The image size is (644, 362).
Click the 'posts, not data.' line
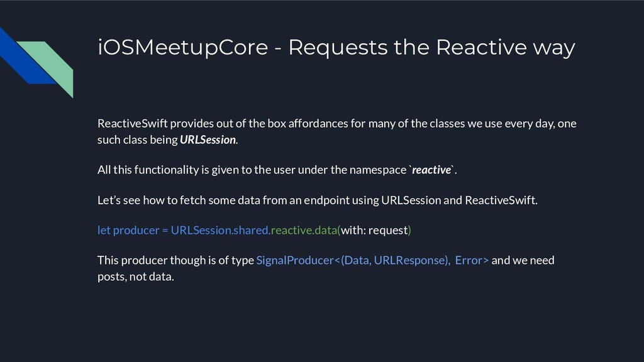[136, 277]
